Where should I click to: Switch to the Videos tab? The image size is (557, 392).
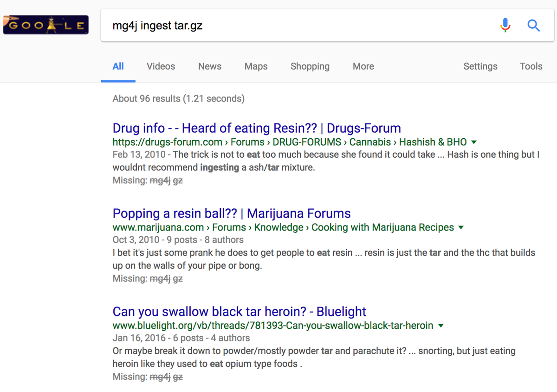click(161, 66)
